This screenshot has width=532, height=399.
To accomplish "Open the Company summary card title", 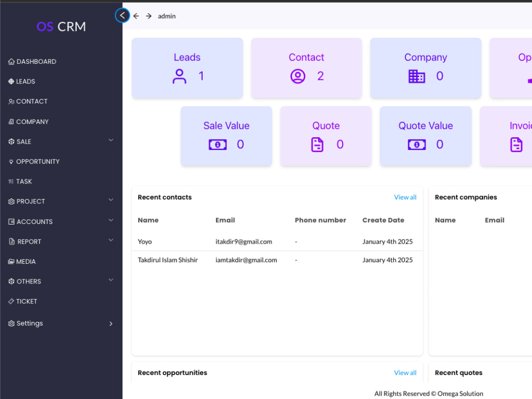I will [426, 57].
